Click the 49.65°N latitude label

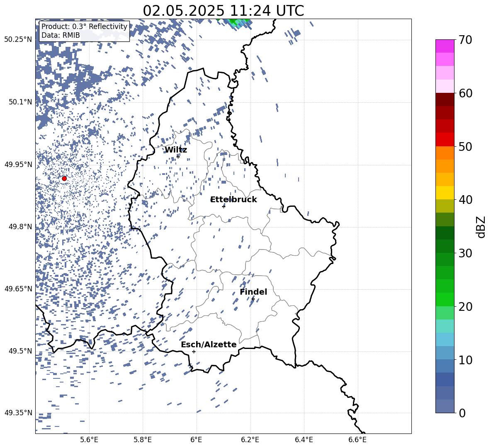(18, 289)
